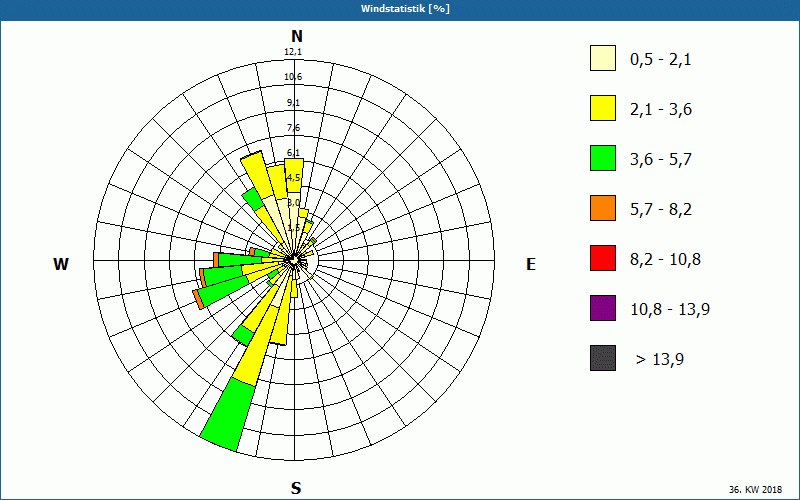Click the E compass label
This screenshot has width=800, height=500.
[531, 264]
